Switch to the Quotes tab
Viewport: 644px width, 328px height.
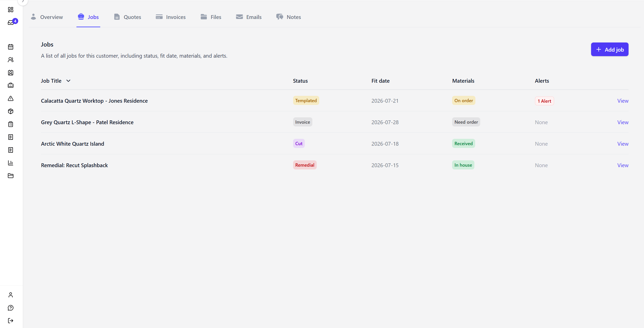[127, 17]
